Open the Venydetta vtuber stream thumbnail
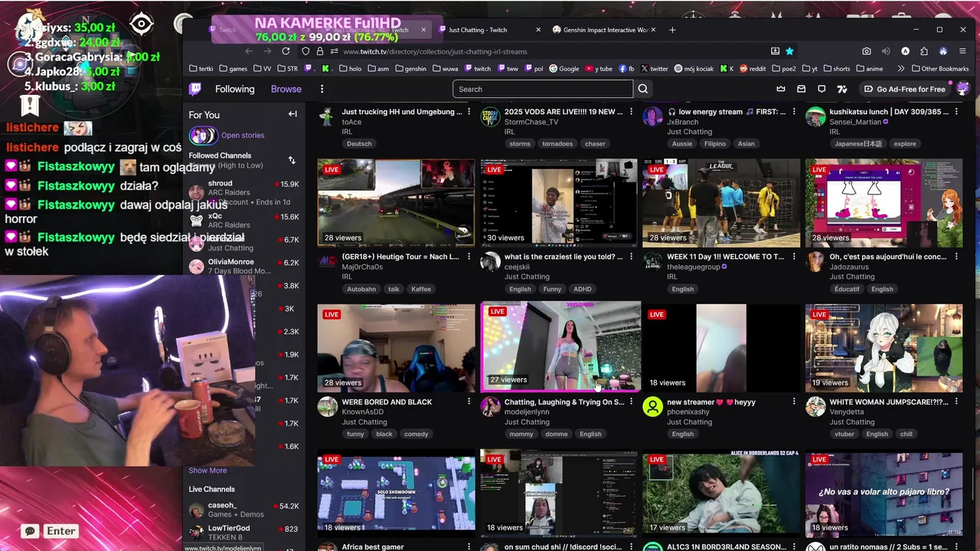 coord(884,347)
